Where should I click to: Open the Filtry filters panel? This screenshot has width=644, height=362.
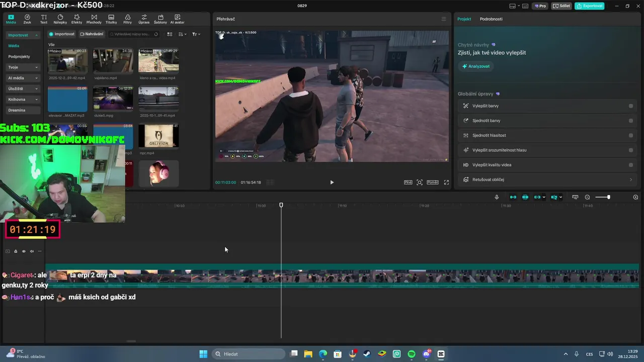(127, 19)
